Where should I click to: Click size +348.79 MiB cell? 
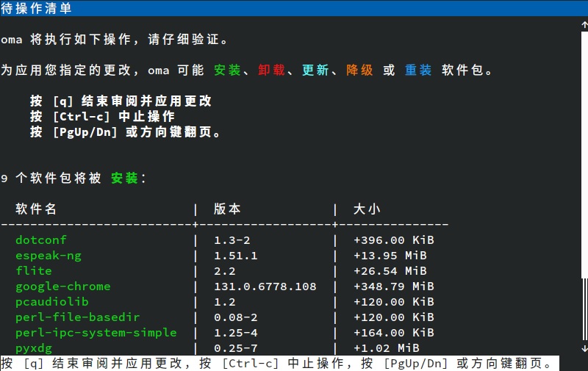pos(394,287)
